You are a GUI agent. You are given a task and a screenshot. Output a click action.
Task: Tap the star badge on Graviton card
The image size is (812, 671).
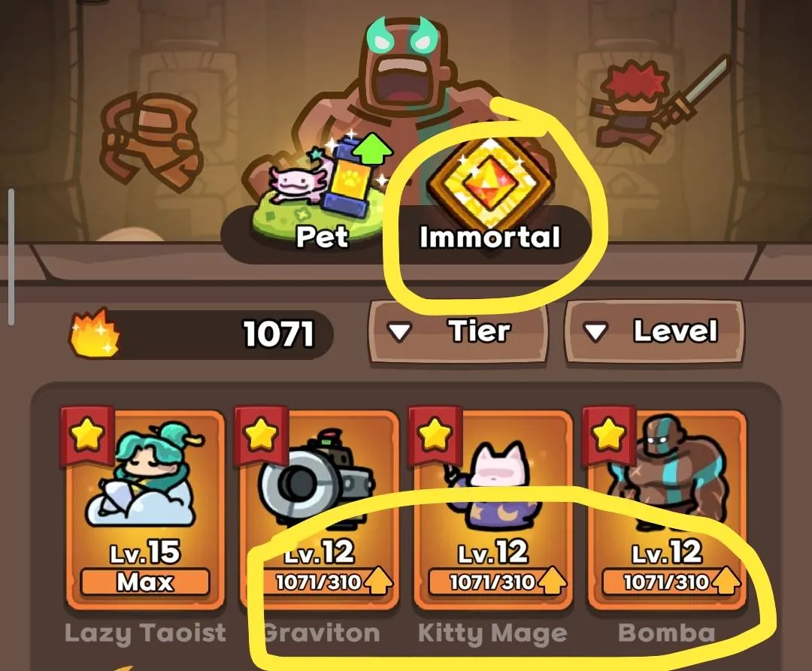(260, 433)
